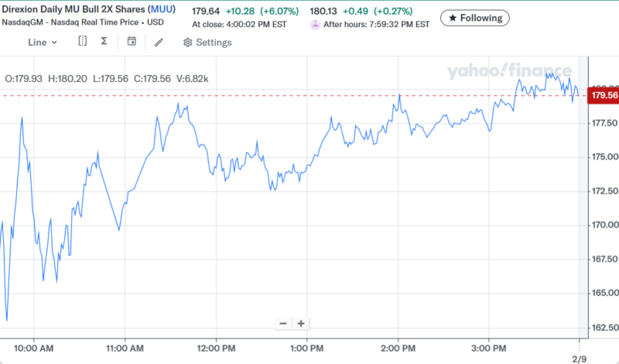
Task: Click the 2/9 date marker
Action: tap(580, 359)
